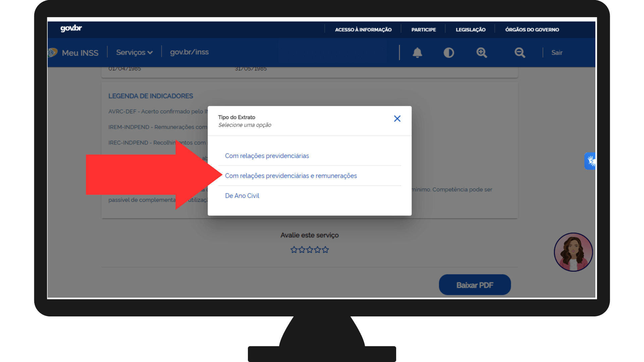Click the Meu INSS logo icon
The image size is (644, 362).
click(x=52, y=53)
